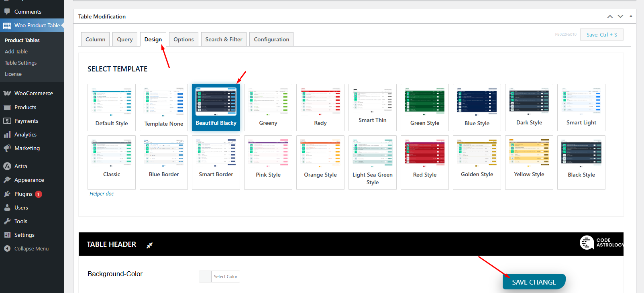Choose the Greeny template

[268, 108]
